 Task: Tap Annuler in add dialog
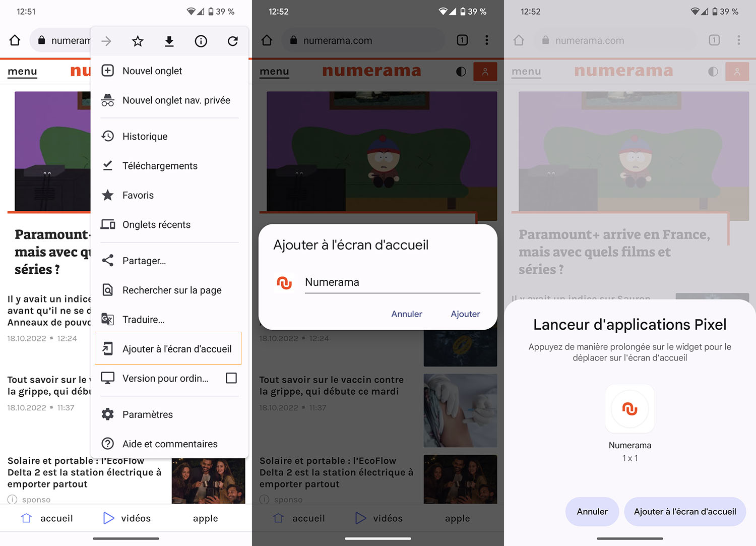pos(407,314)
